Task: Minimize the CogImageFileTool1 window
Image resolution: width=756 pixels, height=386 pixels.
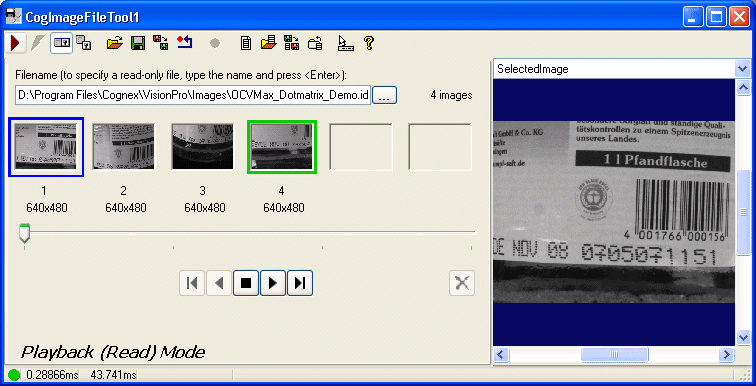Action: pyautogui.click(x=693, y=17)
